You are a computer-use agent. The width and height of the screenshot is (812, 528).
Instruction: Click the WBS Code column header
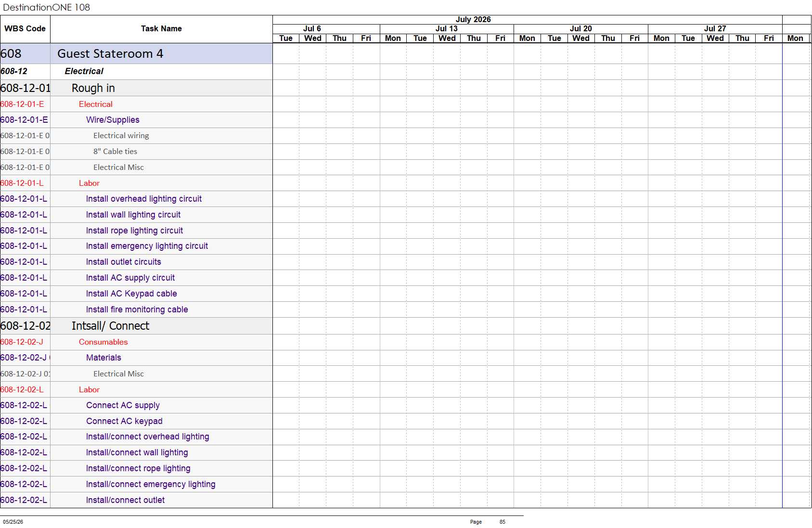25,29
